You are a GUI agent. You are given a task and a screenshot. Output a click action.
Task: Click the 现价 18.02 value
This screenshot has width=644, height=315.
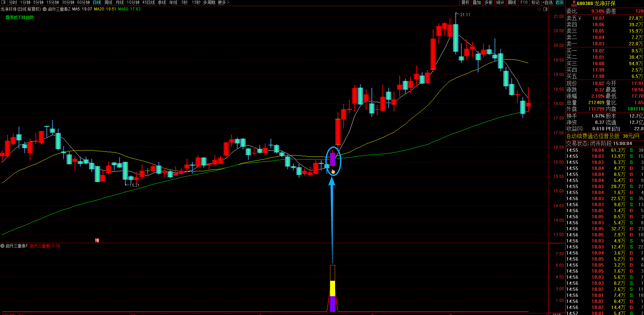click(x=598, y=83)
